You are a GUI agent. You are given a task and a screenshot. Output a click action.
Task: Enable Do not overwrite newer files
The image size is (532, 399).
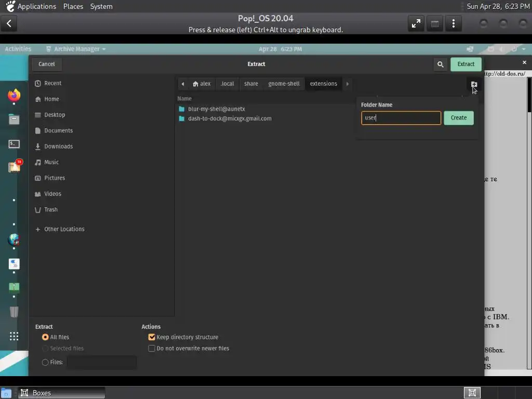152,348
